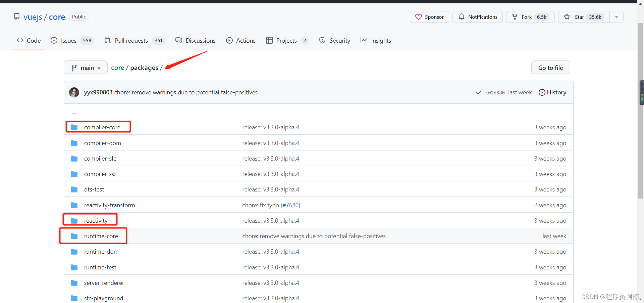This screenshot has height=303, width=644.
Task: Open the Actions tab
Action: click(241, 41)
